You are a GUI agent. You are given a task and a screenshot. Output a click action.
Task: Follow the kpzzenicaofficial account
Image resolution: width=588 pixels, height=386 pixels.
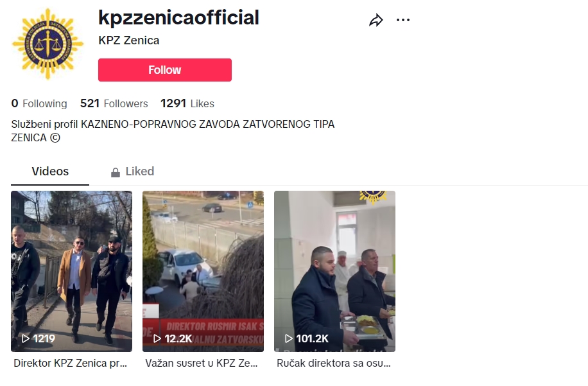165,70
